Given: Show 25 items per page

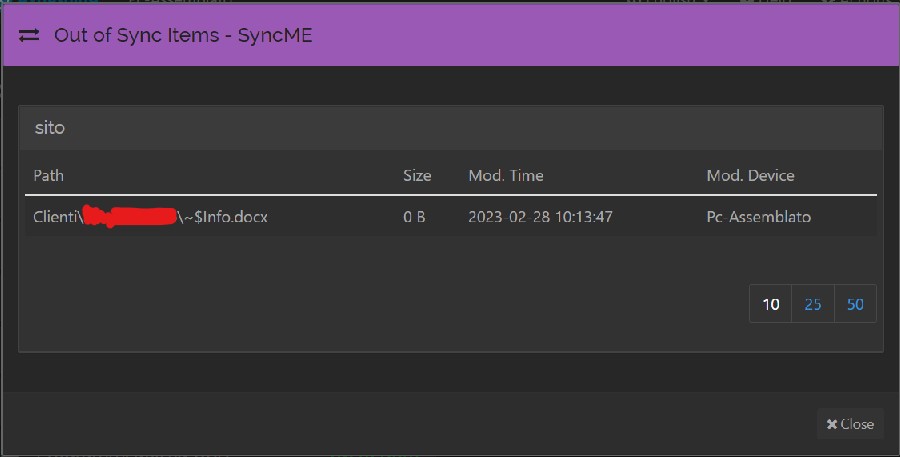Looking at the screenshot, I should [813, 304].
